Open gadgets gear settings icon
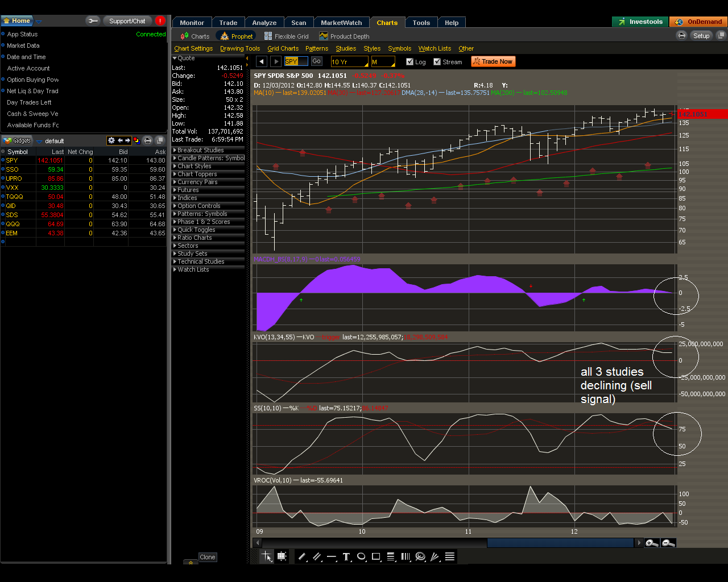This screenshot has height=582, width=728. (111, 140)
